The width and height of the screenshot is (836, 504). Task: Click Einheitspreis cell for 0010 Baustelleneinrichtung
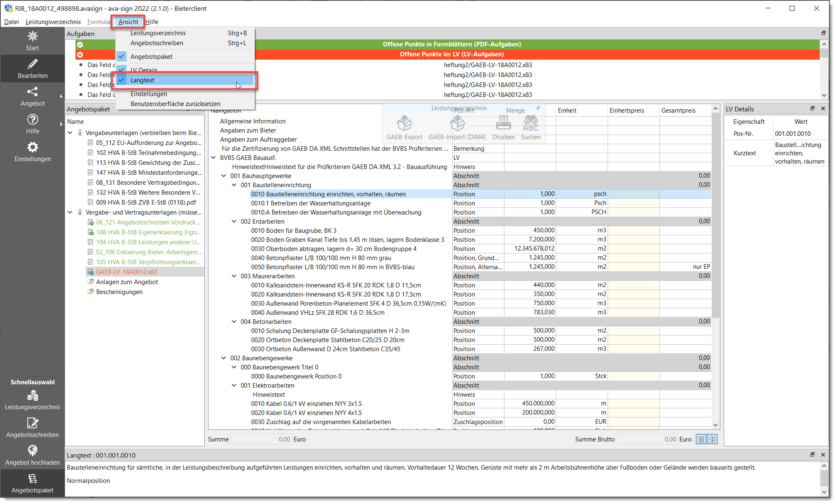click(x=633, y=194)
